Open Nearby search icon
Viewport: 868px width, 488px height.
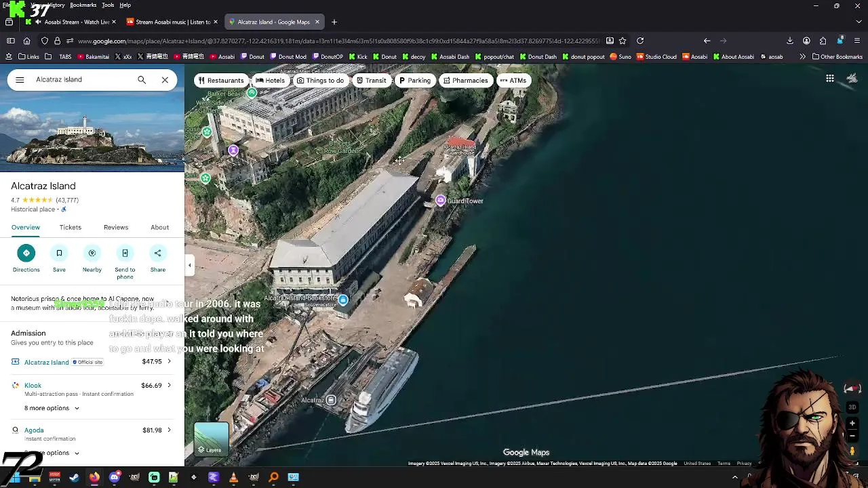coord(92,253)
